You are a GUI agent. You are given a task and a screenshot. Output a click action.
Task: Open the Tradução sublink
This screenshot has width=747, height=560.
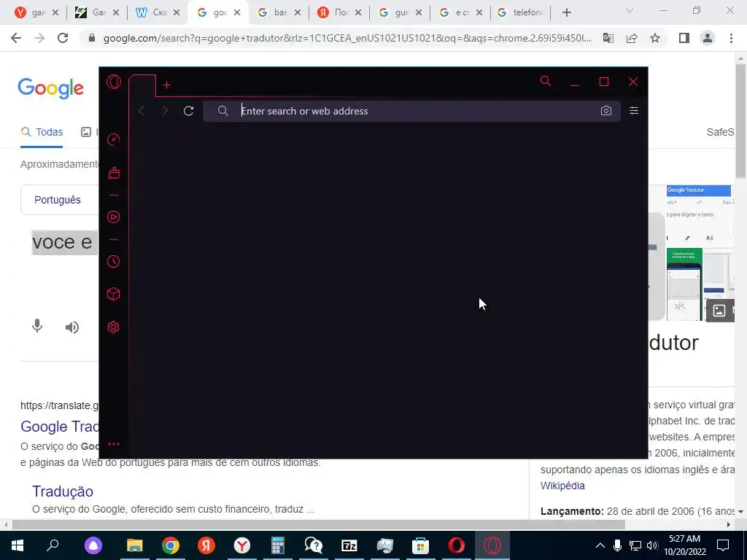63,491
